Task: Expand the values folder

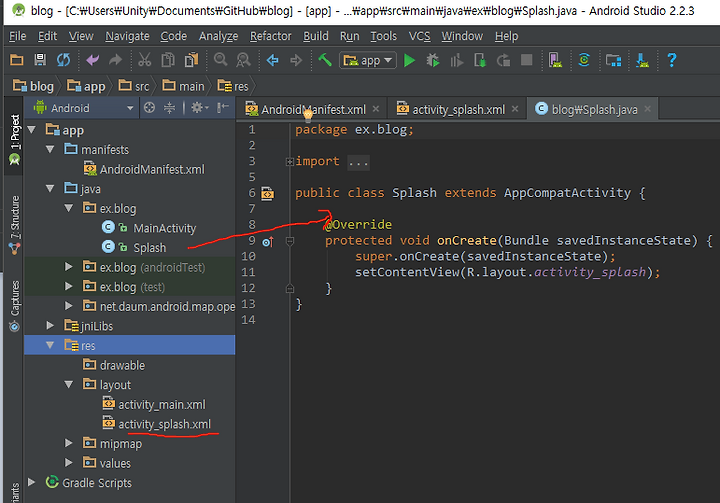Action: pos(69,463)
